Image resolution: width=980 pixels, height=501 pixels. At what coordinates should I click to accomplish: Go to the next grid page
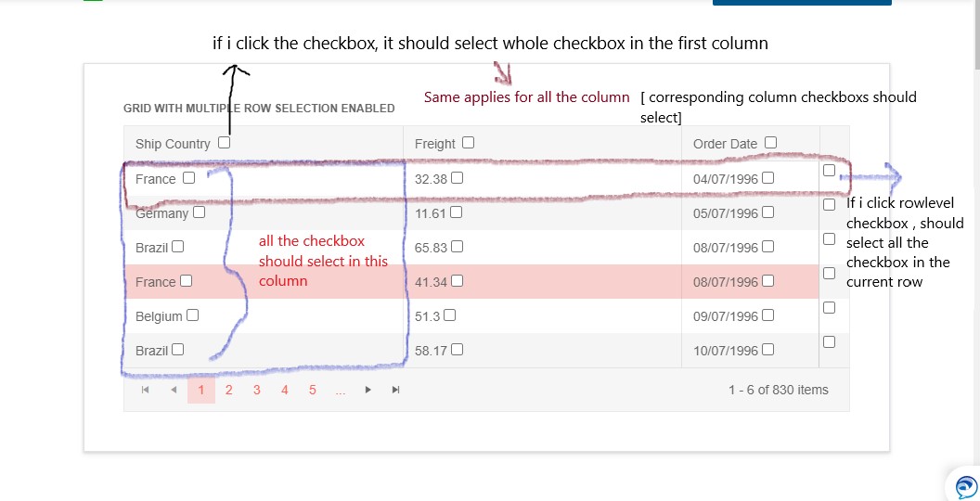click(368, 391)
